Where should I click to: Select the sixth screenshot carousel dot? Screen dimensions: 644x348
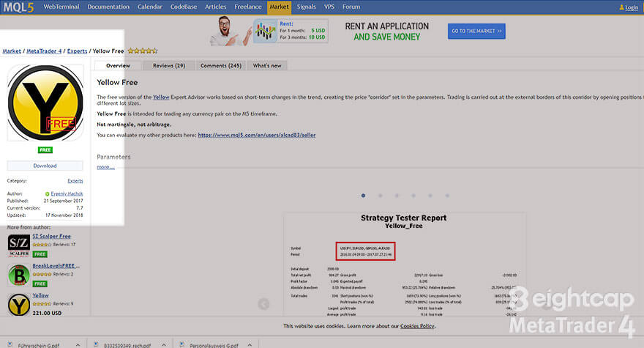[447, 196]
